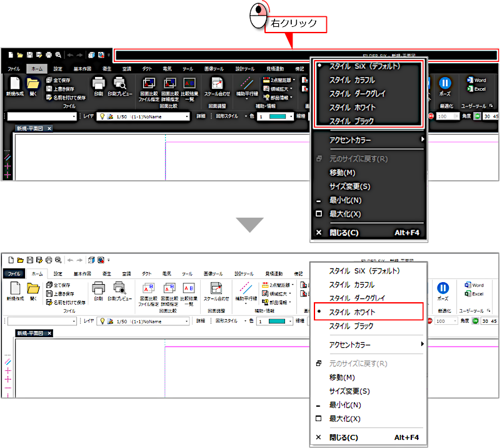Screen dimensions: 502x448
Task: Open the 設定 ribbon tab in the white window
Action: coord(58,273)
